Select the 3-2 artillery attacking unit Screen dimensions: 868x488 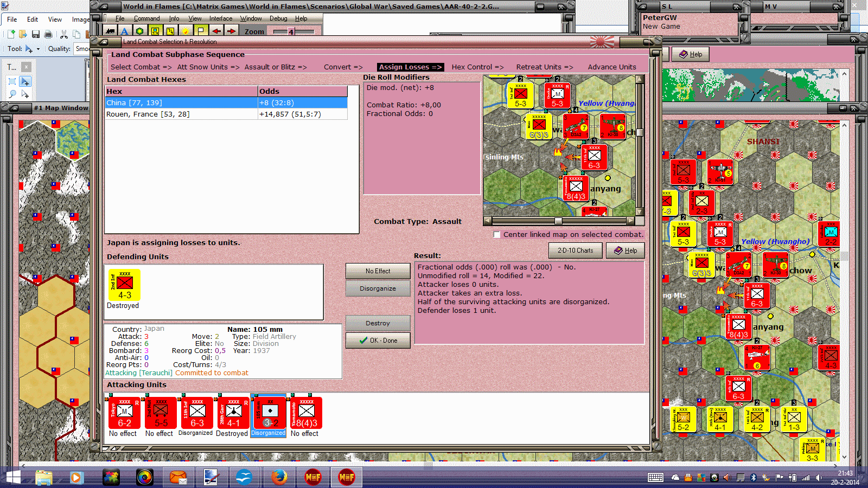(270, 413)
